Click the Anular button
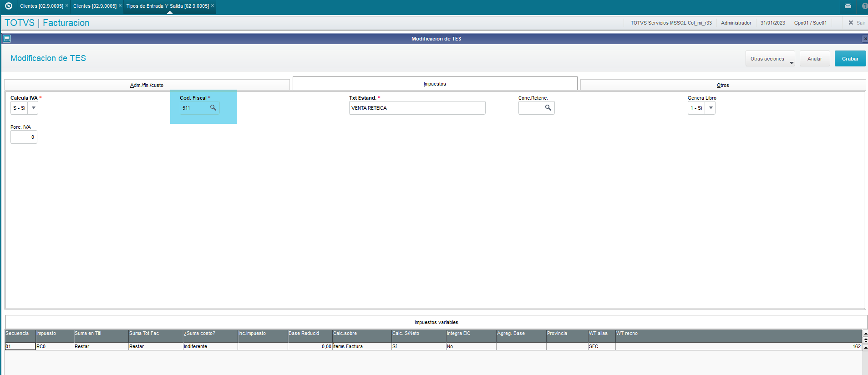 (815, 59)
